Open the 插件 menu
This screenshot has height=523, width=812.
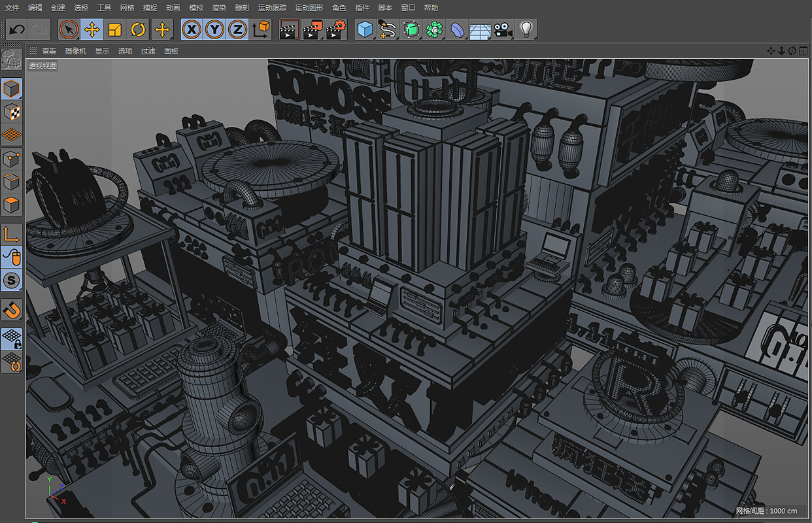(362, 8)
